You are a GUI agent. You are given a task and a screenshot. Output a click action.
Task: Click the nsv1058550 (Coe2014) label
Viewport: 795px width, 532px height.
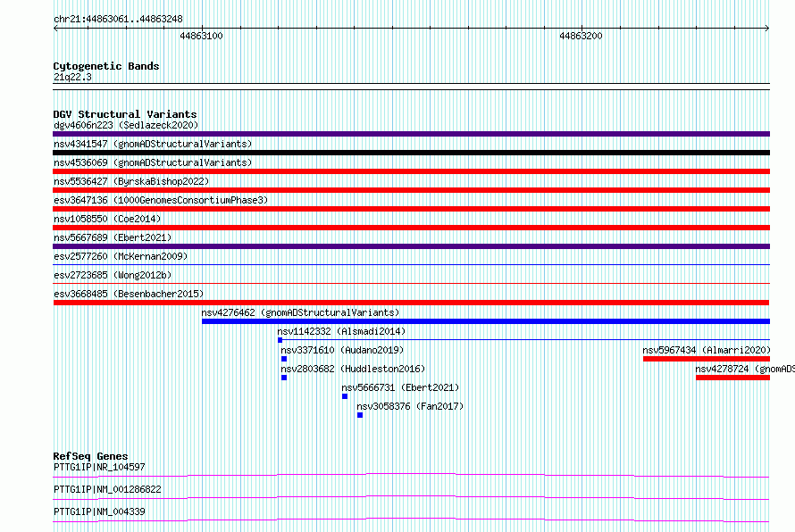pyautogui.click(x=107, y=219)
